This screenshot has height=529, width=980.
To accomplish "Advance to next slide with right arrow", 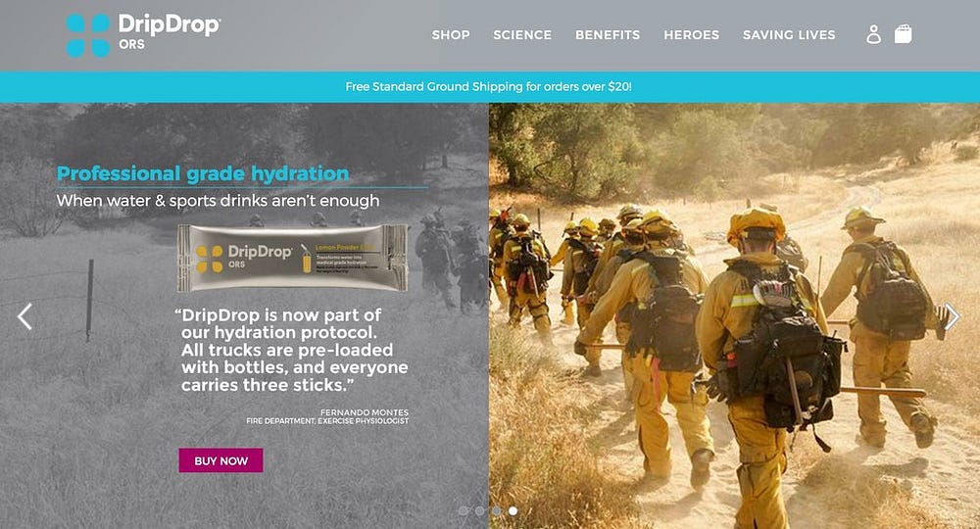I will [952, 316].
